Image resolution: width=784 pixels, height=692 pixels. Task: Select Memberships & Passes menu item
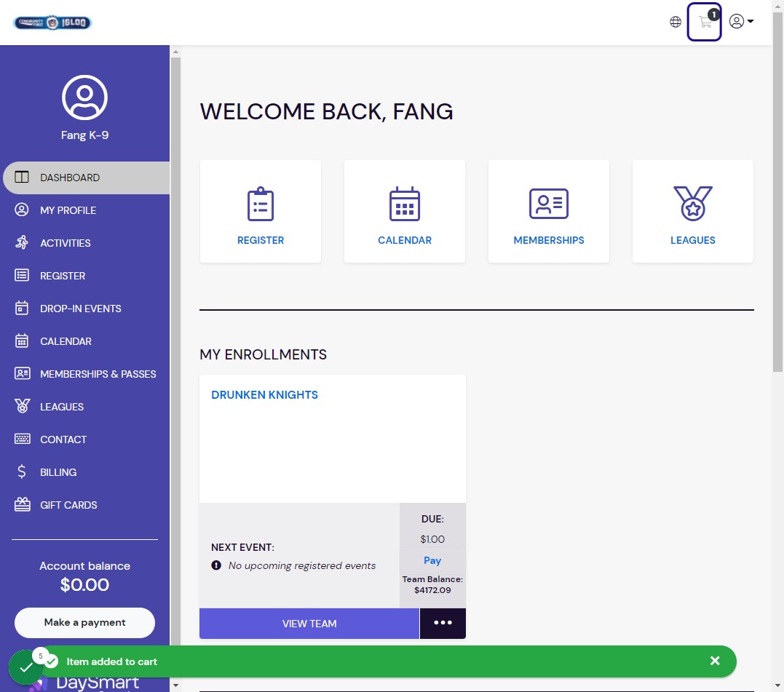[85, 374]
